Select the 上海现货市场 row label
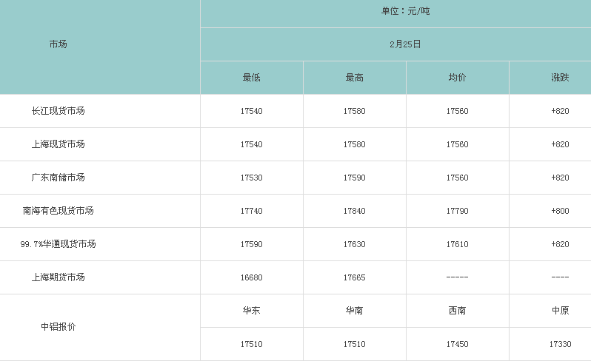Viewport: 591px width, 364px height. (x=58, y=144)
